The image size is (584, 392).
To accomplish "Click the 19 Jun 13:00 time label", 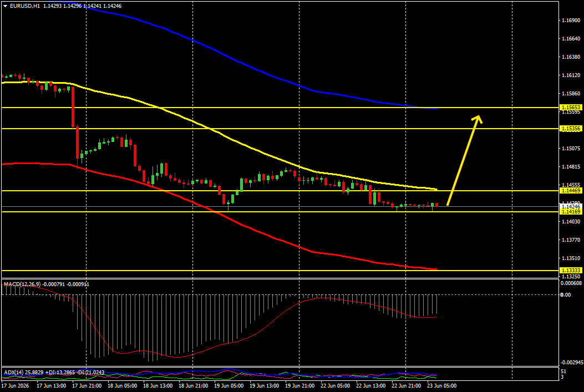I will 265,386.
